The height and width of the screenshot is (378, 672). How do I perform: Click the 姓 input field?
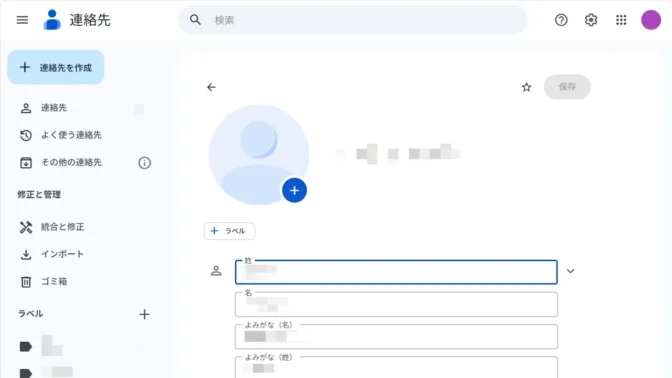(396, 272)
